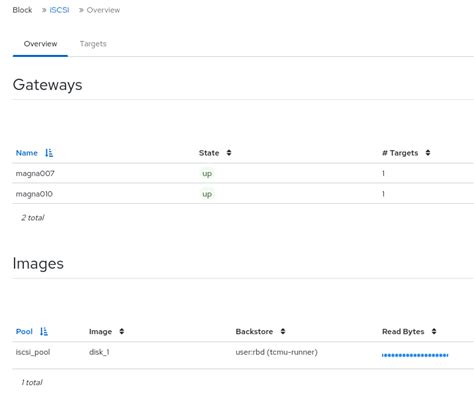Click the disk_1 image name cell
This screenshot has width=474, height=401.
pyautogui.click(x=99, y=352)
